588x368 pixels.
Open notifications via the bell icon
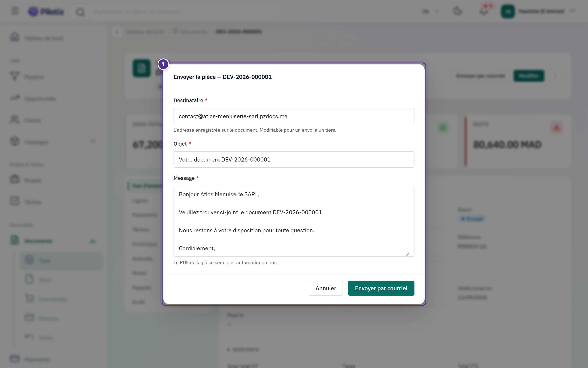484,11
